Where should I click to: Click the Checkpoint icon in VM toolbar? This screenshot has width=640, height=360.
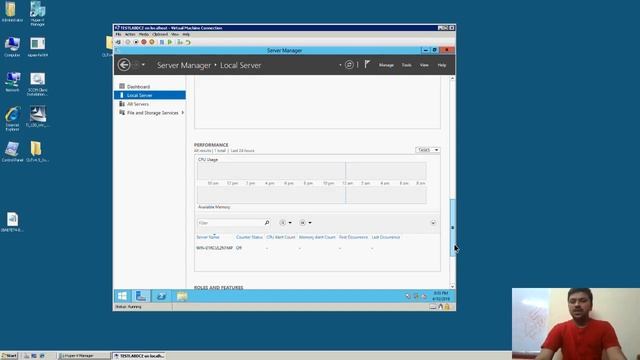pos(180,42)
